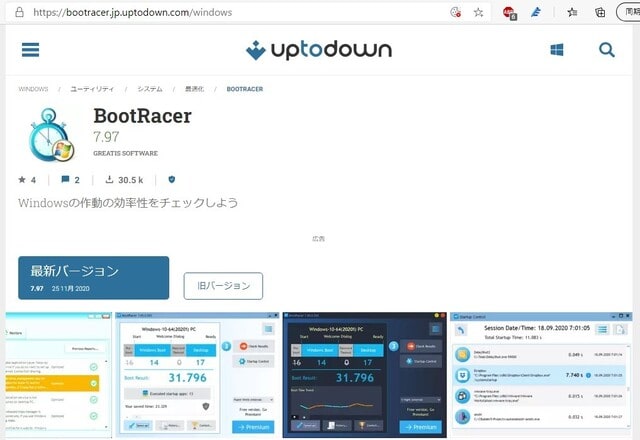Open the cookie tracking prevention icon

tap(456, 12)
